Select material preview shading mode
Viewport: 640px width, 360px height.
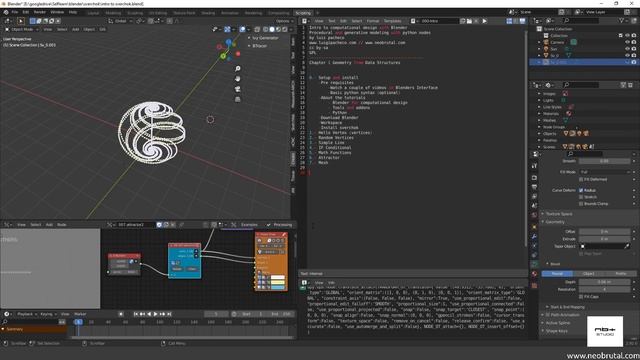pyautogui.click(x=278, y=29)
